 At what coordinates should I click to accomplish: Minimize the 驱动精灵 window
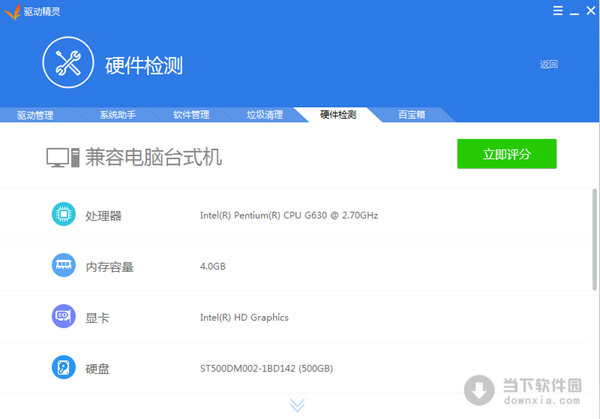coord(574,12)
